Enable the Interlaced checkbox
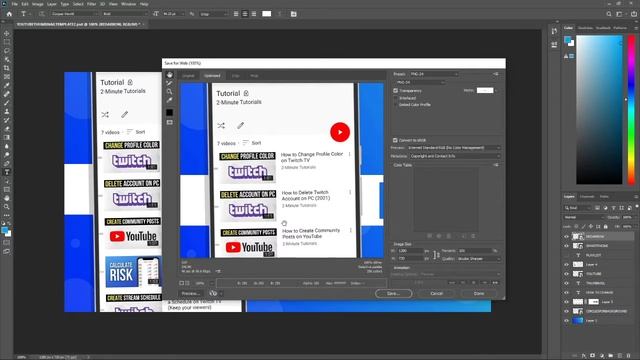640x360 pixels. pos(395,98)
